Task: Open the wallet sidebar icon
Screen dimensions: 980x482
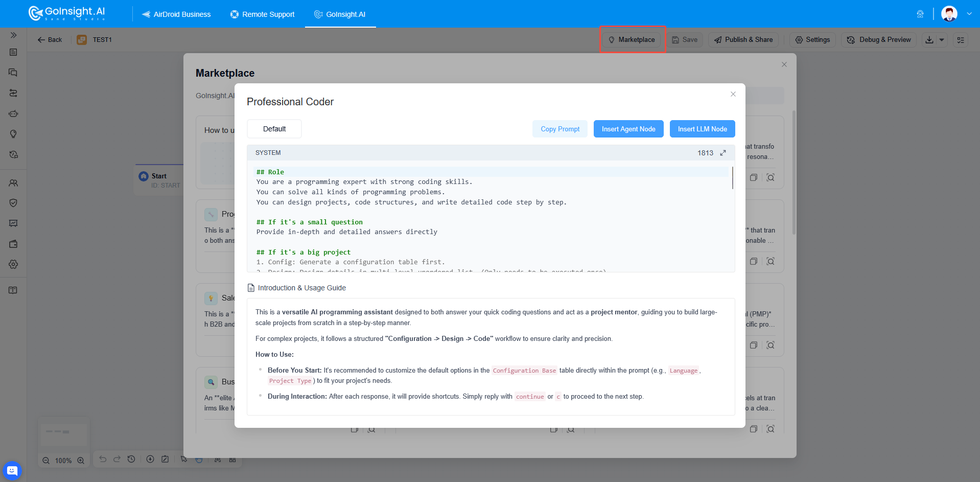Action: 13,244
